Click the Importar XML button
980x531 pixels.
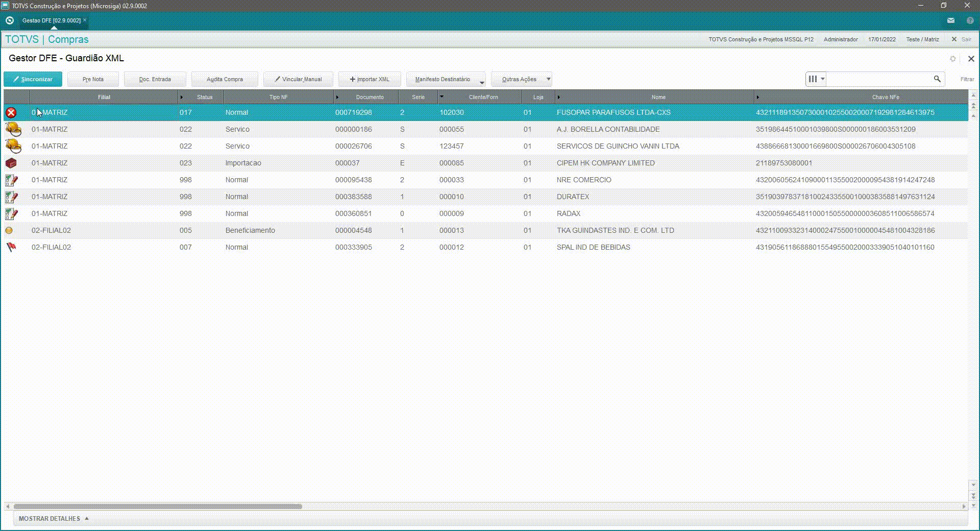tap(370, 79)
